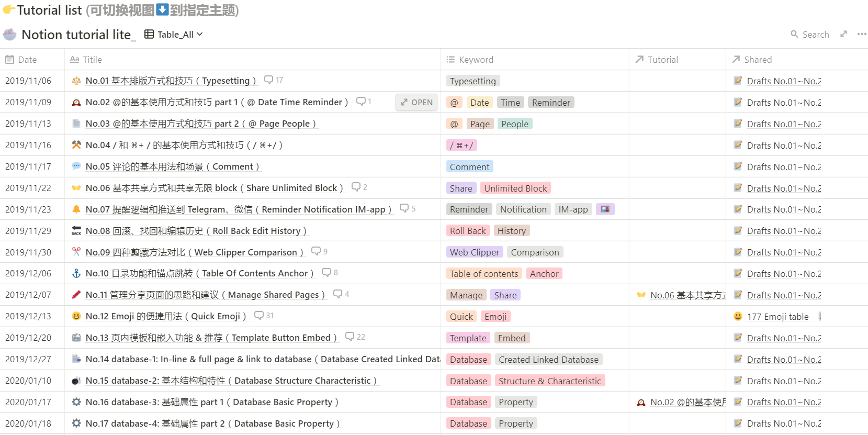Click the Web Clipper keyword tag
Image resolution: width=868 pixels, height=435 pixels.
474,252
